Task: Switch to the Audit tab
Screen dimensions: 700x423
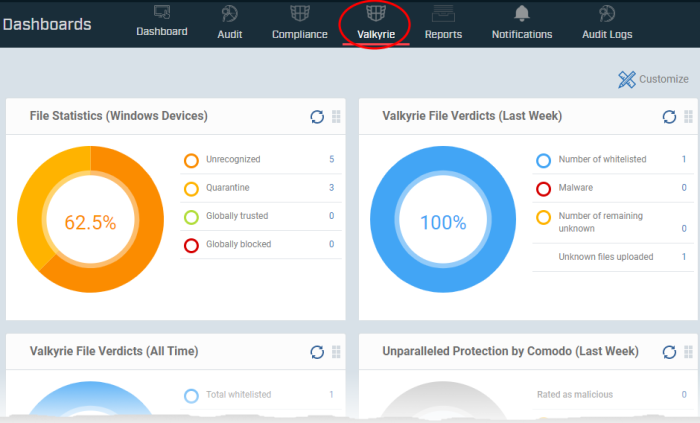Action: coord(229,23)
